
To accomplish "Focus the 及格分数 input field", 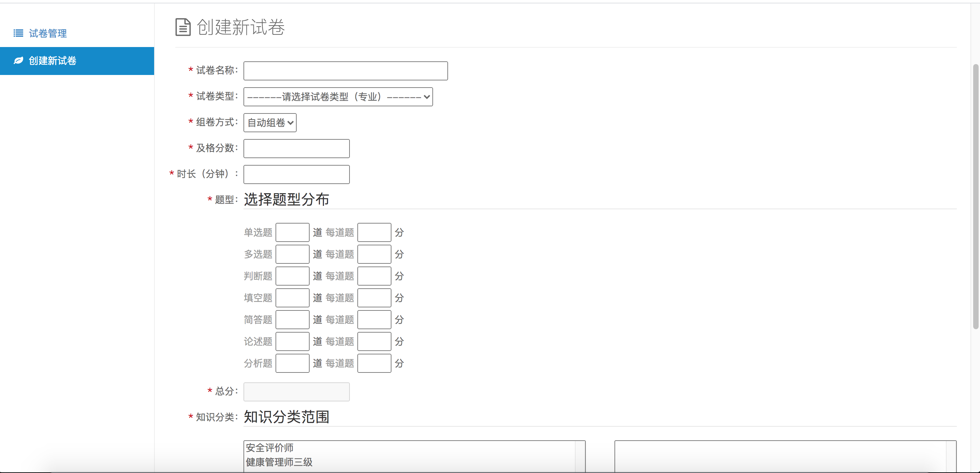I will (x=296, y=148).
